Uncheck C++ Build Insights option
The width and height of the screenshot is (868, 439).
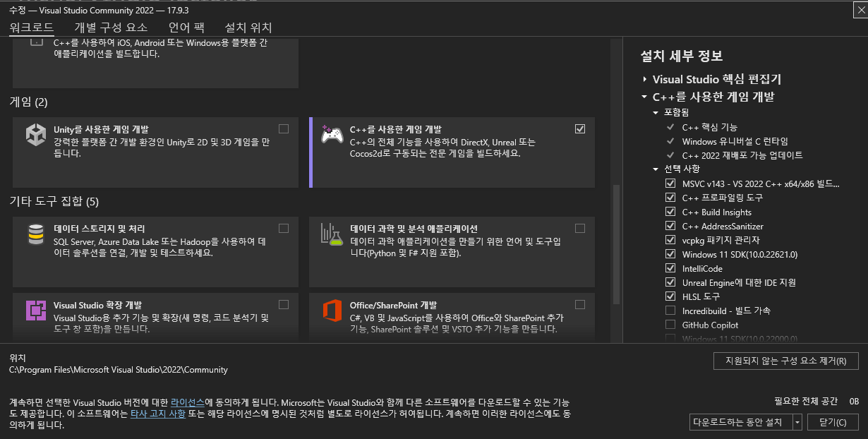coord(670,212)
